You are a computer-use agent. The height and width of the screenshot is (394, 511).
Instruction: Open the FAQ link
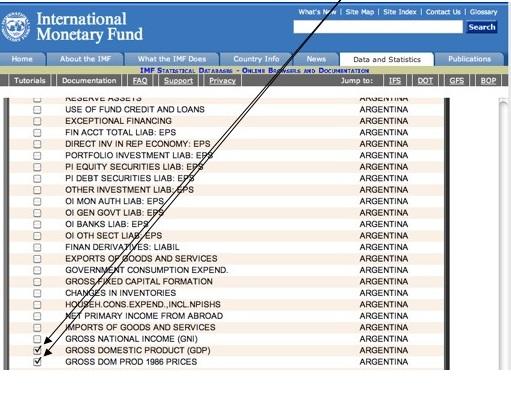[140, 81]
